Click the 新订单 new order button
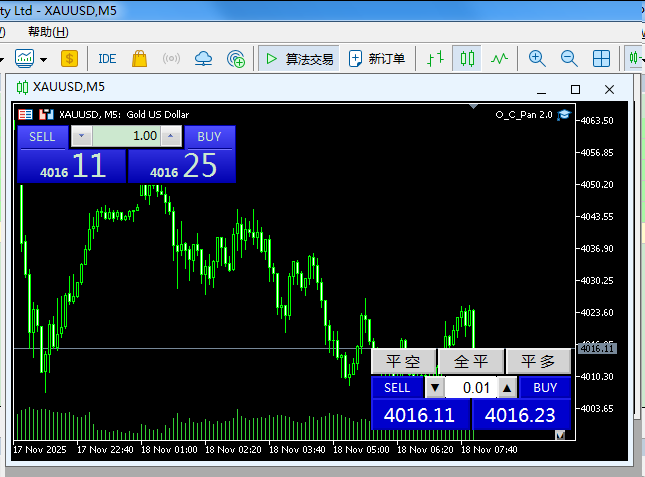 pyautogui.click(x=376, y=59)
